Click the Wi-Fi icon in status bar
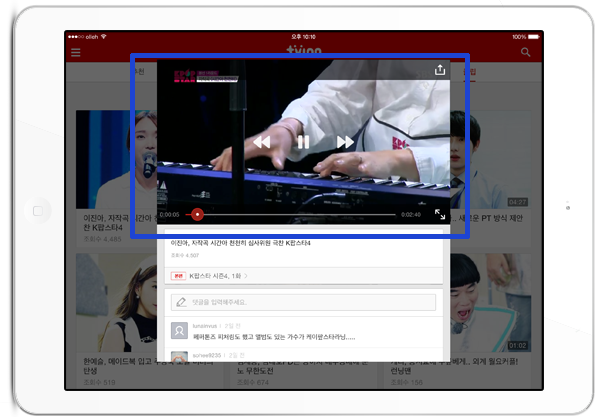Viewport: 595px width, 417px height. [104, 36]
